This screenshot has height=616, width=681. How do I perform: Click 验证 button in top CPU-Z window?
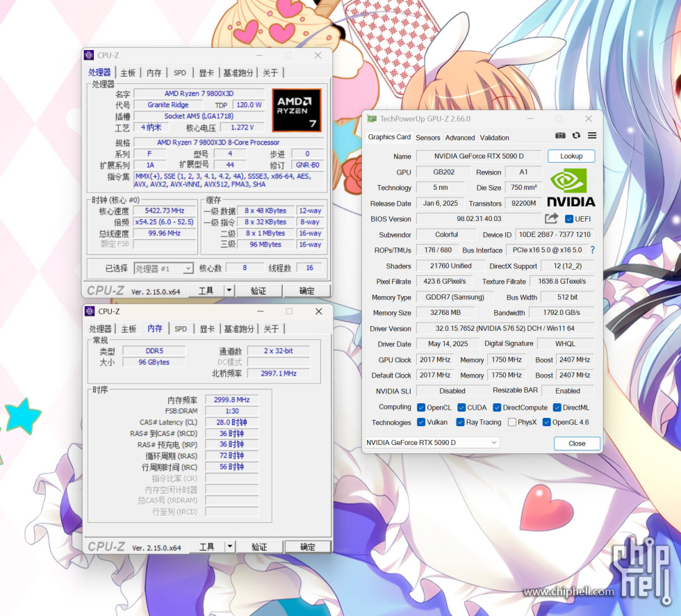259,291
